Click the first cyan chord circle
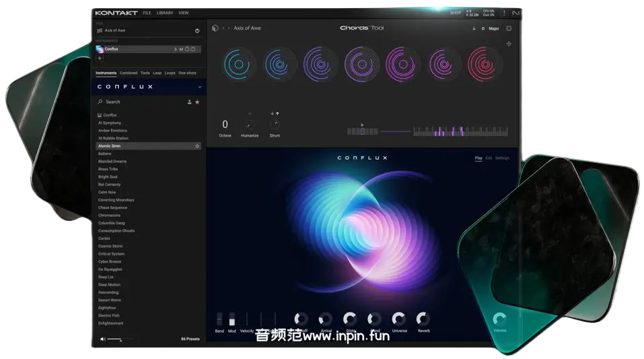The image size is (644, 359). point(239,65)
